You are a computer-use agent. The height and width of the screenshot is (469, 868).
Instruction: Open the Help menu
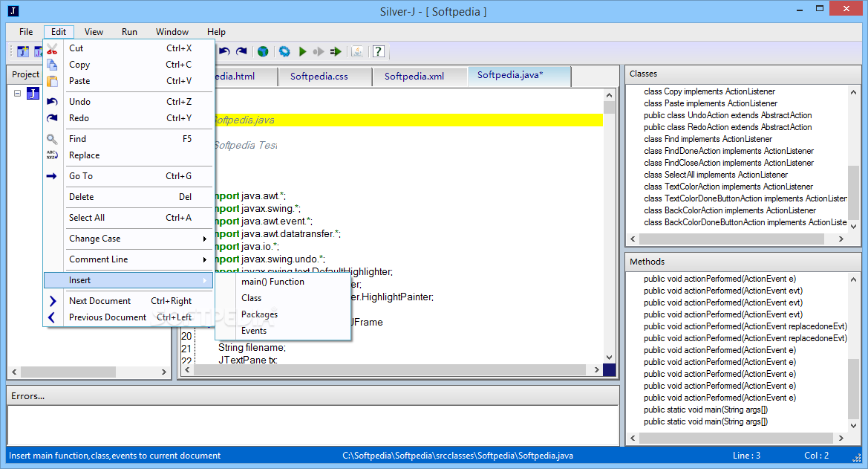tap(217, 32)
